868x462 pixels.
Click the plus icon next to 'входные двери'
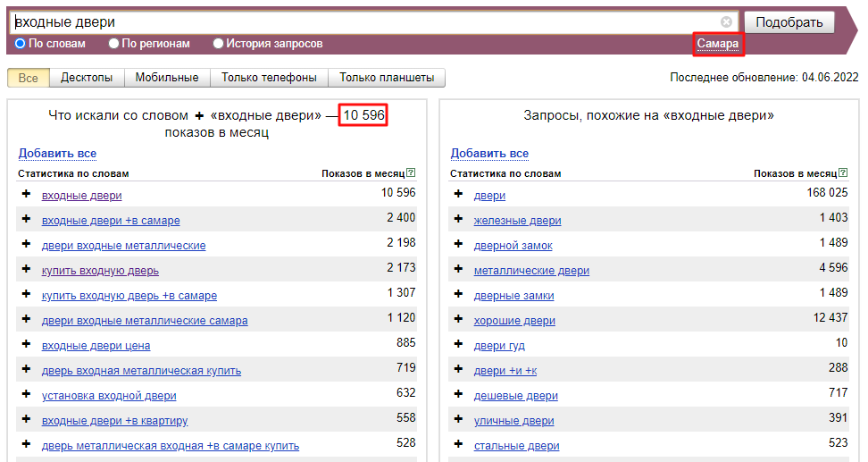26,195
